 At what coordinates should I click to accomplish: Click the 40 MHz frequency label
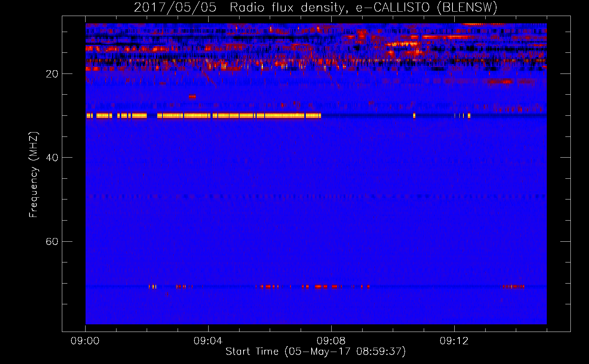click(x=52, y=158)
